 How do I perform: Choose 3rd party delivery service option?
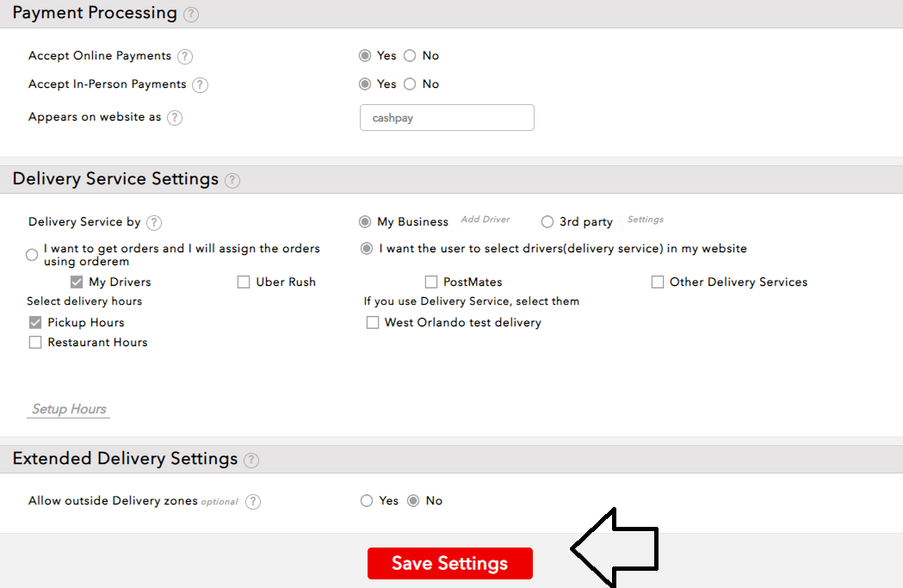click(547, 222)
